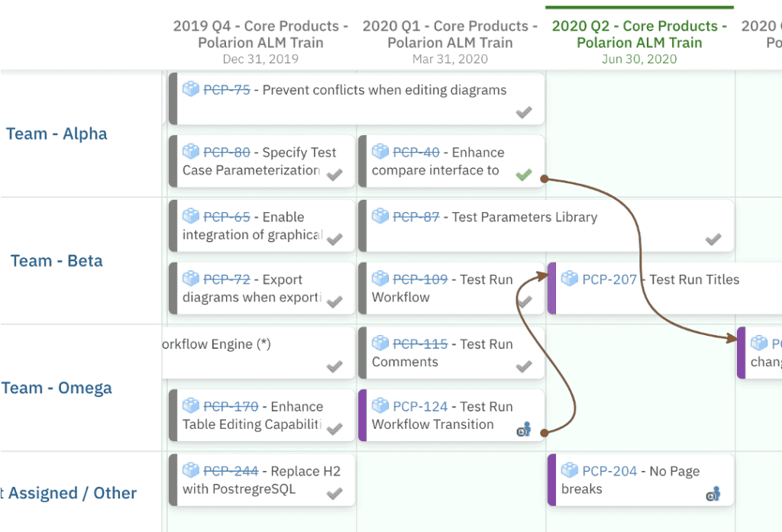The image size is (782, 532).
Task: Open the PCP-204 work item link
Action: [609, 471]
